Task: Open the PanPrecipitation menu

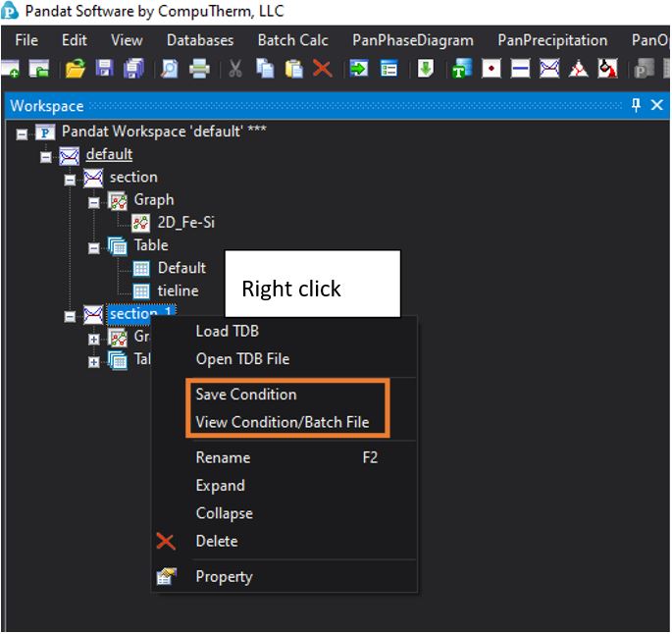Action: (553, 40)
